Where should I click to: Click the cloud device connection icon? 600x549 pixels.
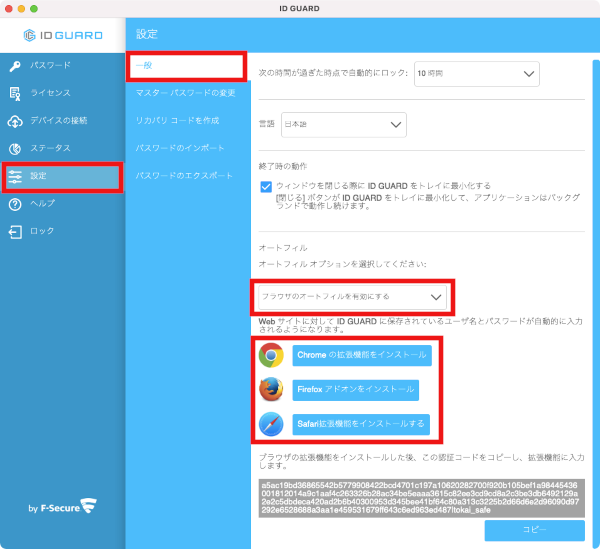[15, 121]
